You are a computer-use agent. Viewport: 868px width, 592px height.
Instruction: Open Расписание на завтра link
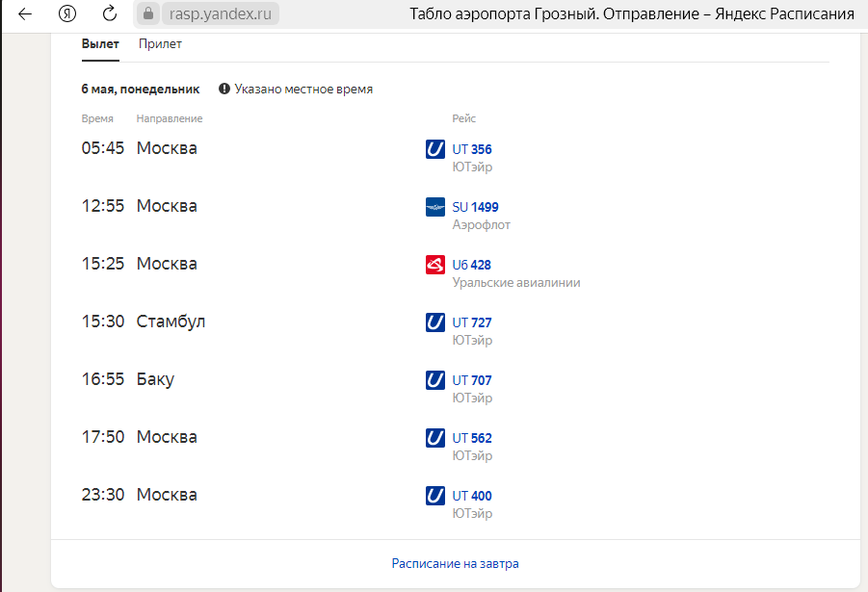[x=455, y=563]
